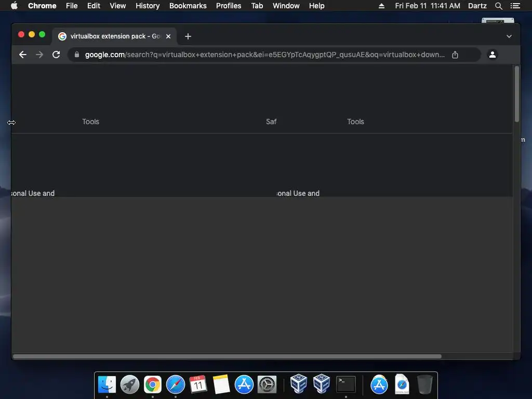Open the Trash in the Dock
The height and width of the screenshot is (399, 532).
424,384
